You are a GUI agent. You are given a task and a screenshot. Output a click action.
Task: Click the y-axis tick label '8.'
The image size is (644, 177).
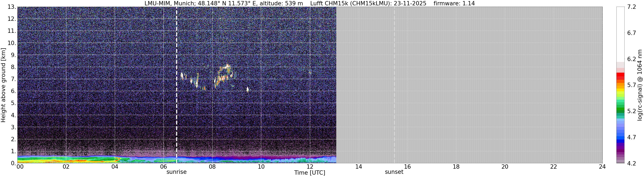tap(13, 67)
